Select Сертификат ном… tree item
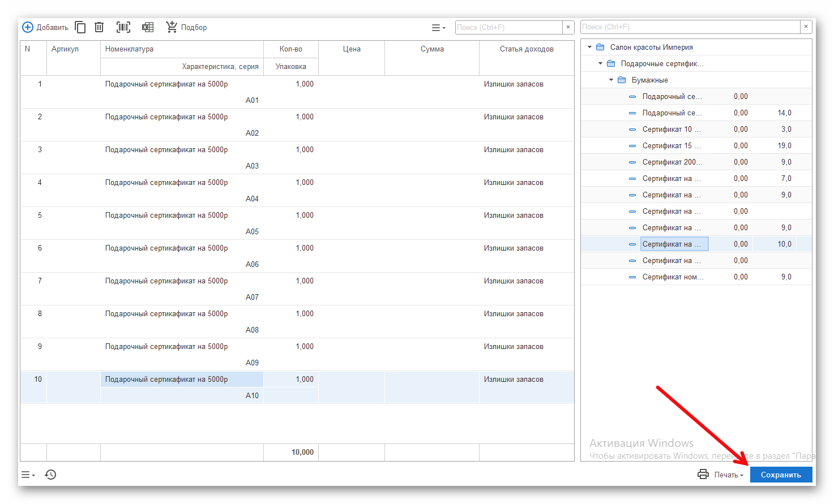 click(673, 277)
